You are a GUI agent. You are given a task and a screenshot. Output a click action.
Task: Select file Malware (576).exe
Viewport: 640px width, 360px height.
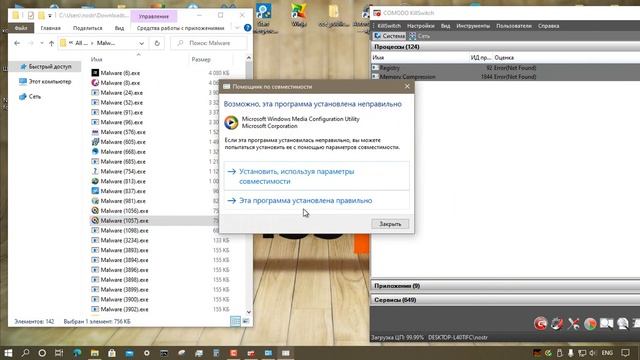pos(123,132)
